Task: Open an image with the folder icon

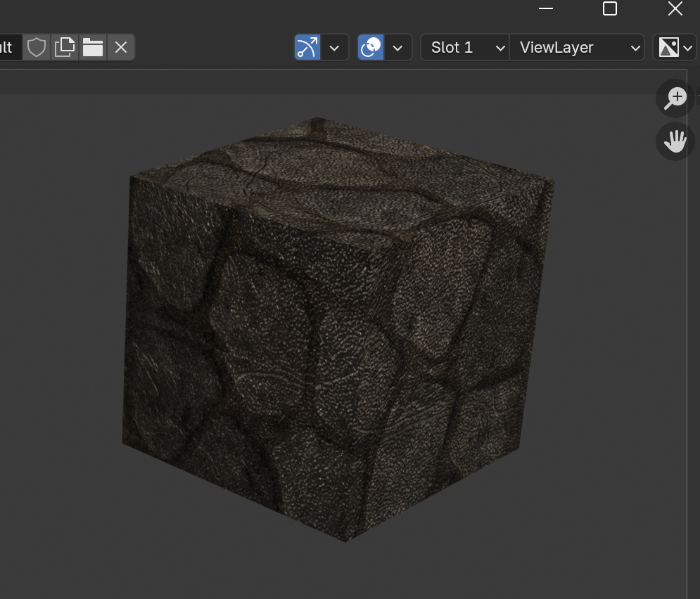Action: click(93, 47)
